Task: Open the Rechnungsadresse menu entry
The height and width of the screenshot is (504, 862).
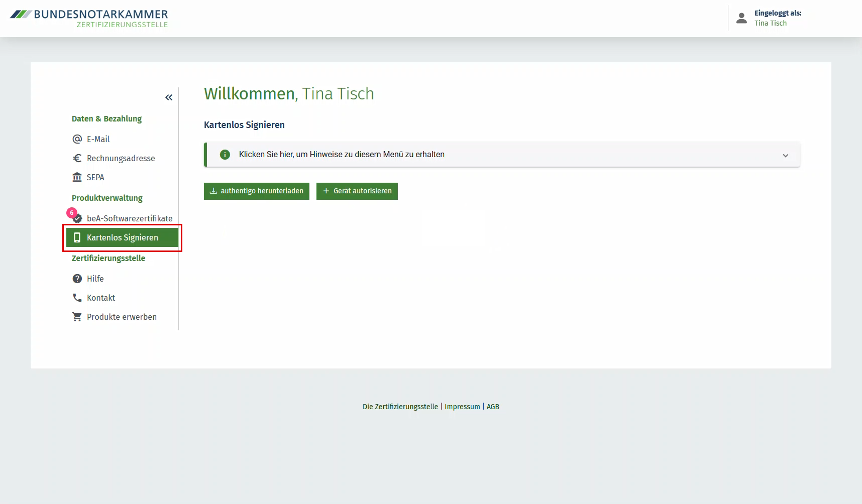Action: tap(121, 158)
